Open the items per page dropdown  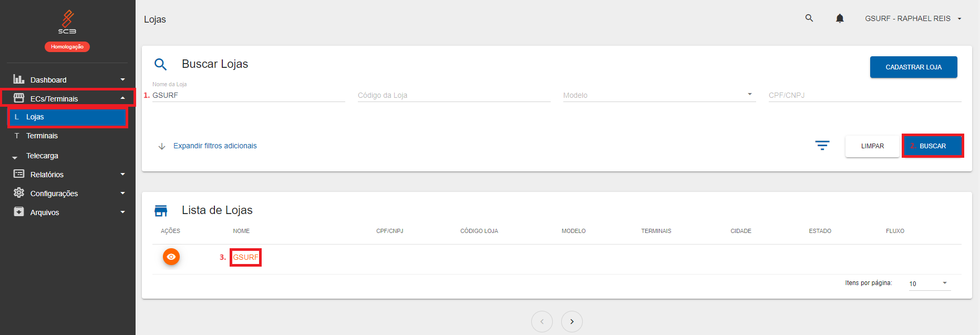(929, 283)
